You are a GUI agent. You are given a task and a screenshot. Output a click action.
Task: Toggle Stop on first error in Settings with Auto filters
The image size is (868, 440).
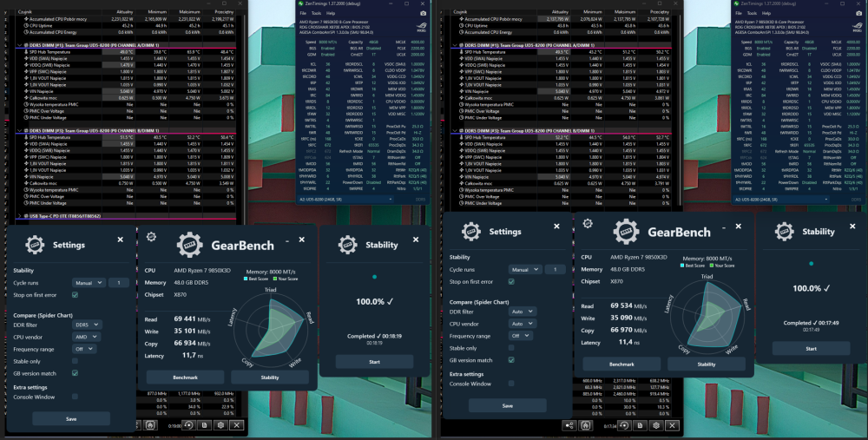511,282
